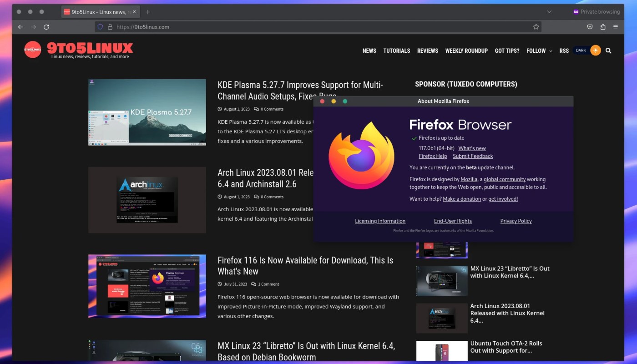
Task: Click the clock icon beside July 31, 2023
Action: (220, 284)
